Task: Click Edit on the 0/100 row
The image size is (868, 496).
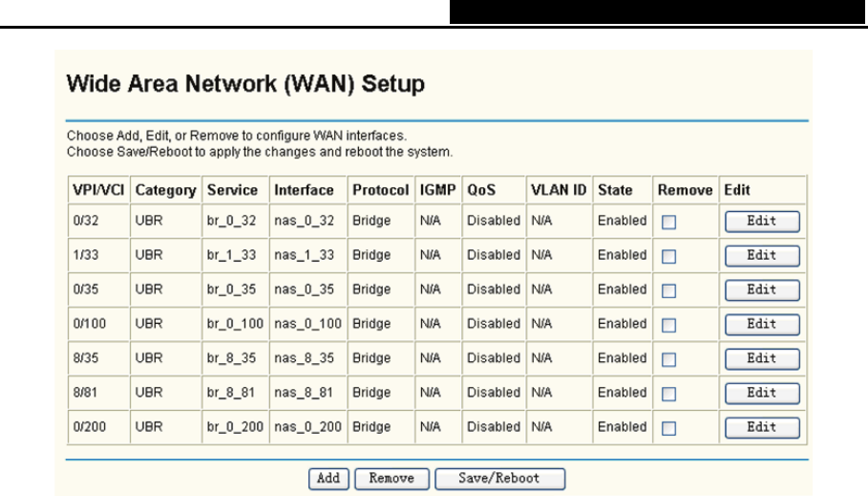Action: (761, 325)
